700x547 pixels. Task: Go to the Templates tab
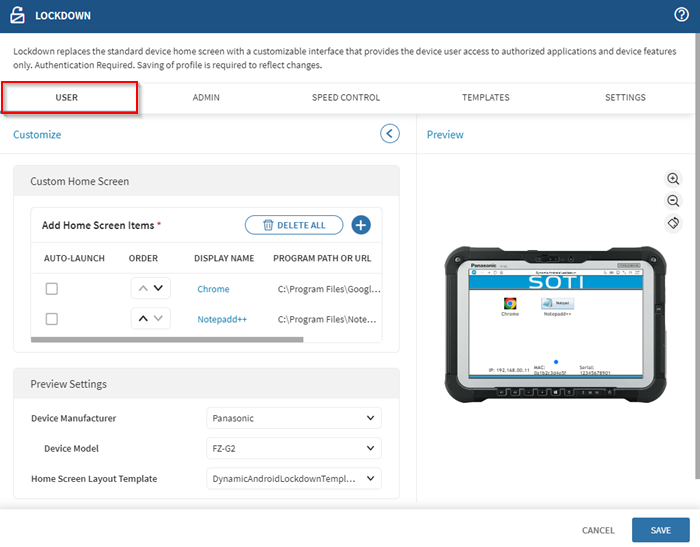coord(486,98)
